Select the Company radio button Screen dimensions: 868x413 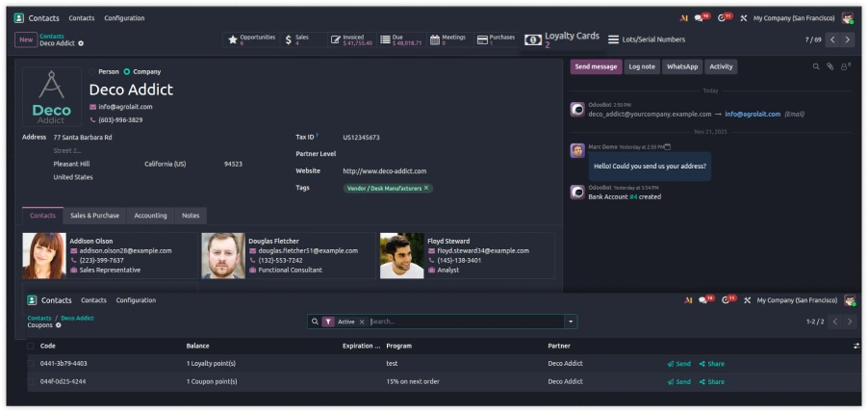tap(127, 71)
